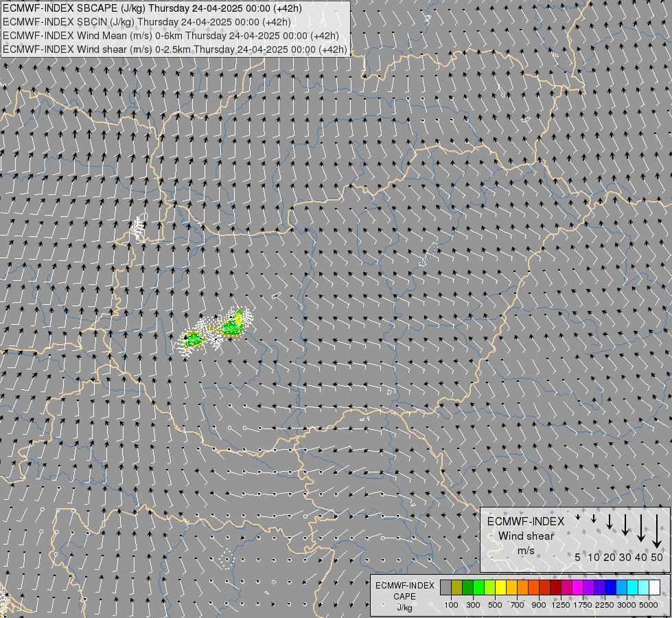Click the '5000' label in CAPE legend

coord(649,605)
